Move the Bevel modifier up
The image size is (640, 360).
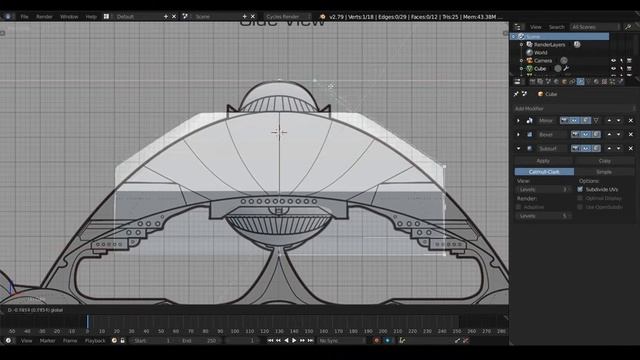point(609,134)
